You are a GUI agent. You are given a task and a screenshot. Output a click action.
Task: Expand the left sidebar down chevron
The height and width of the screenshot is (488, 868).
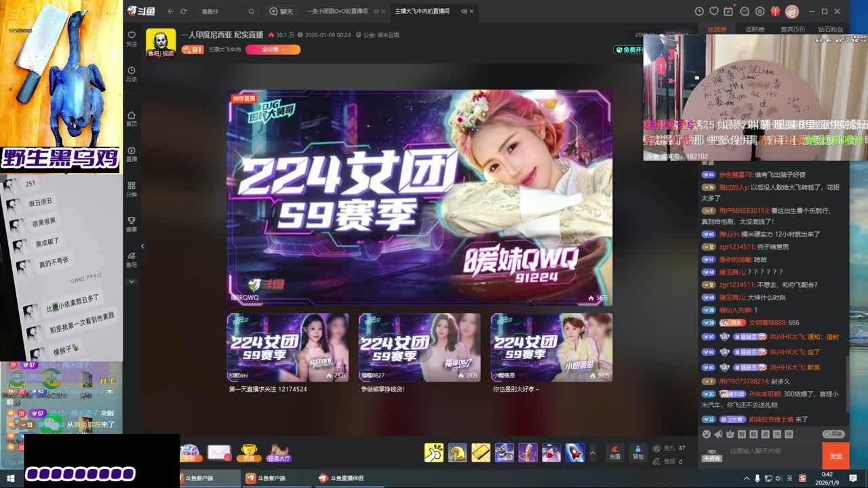[x=132, y=281]
